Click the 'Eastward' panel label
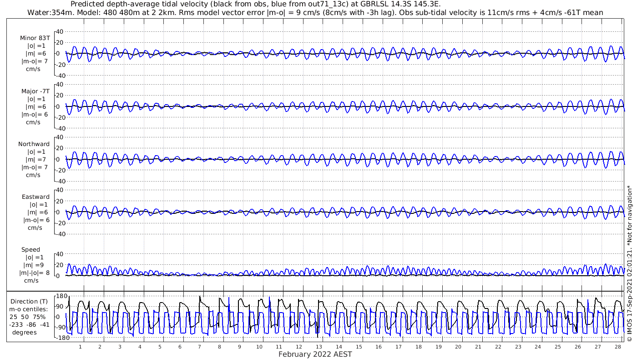This screenshot has width=637, height=364. tap(35, 197)
